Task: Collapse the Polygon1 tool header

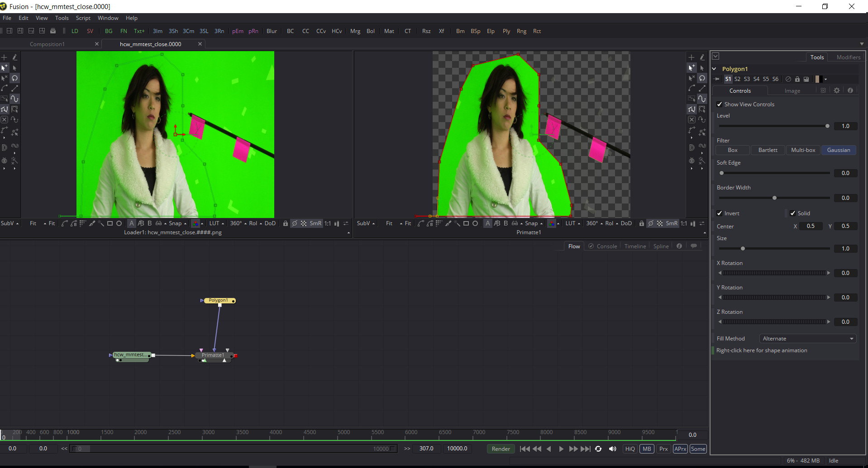Action: (x=714, y=69)
